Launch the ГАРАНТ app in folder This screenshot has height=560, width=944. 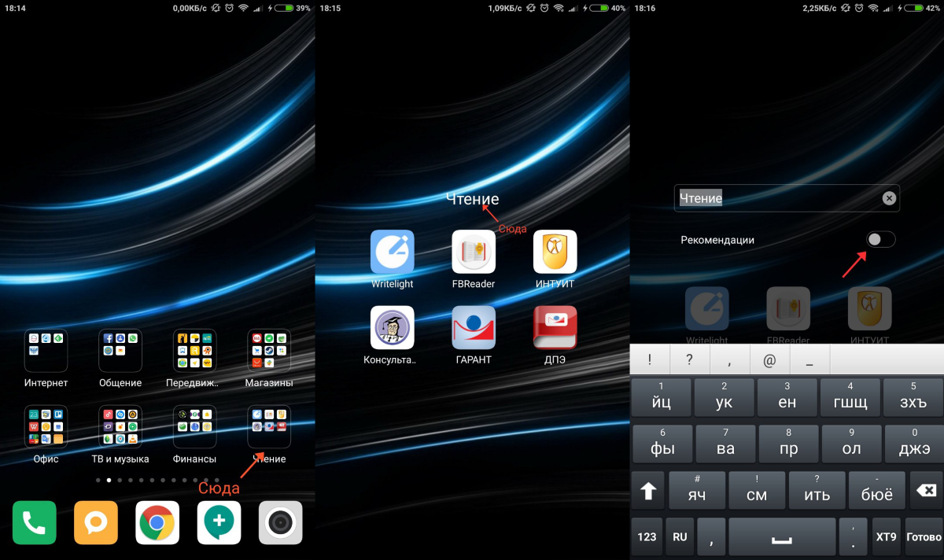(474, 327)
